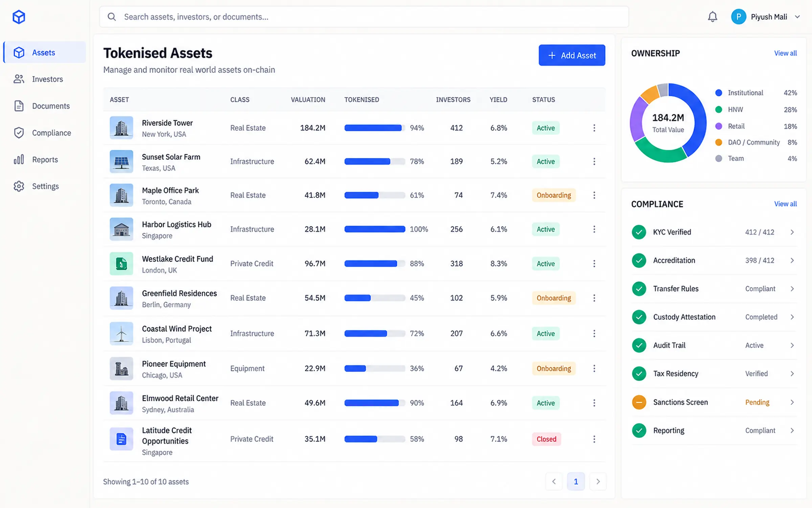Select page 1 in pagination

(576, 481)
